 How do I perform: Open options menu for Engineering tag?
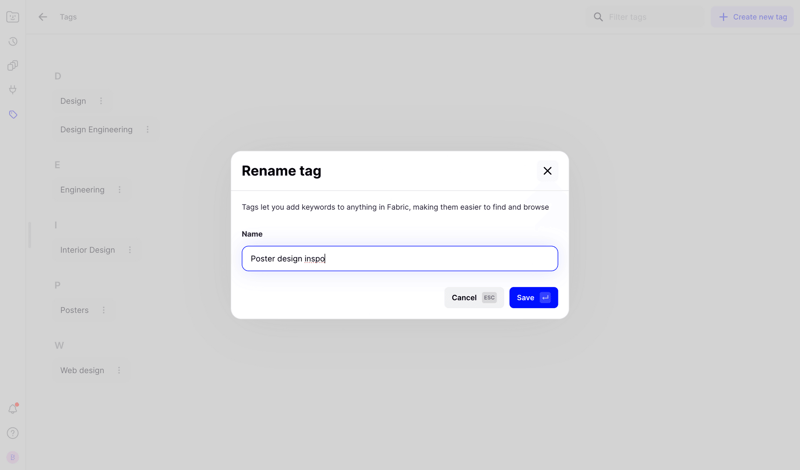[120, 190]
